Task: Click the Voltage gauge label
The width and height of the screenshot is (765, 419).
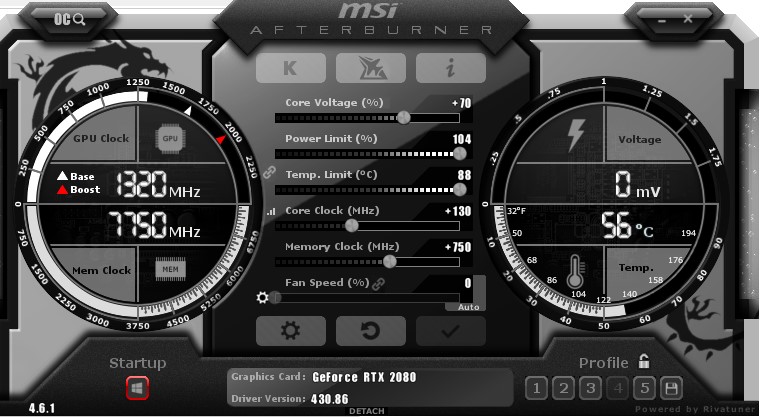Action: coord(640,140)
